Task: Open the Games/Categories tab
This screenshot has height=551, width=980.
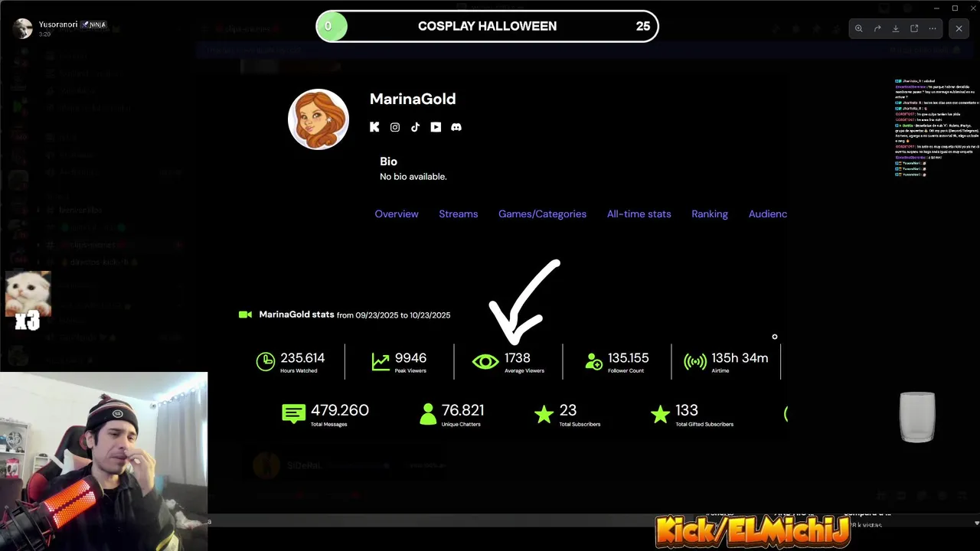Action: [542, 214]
